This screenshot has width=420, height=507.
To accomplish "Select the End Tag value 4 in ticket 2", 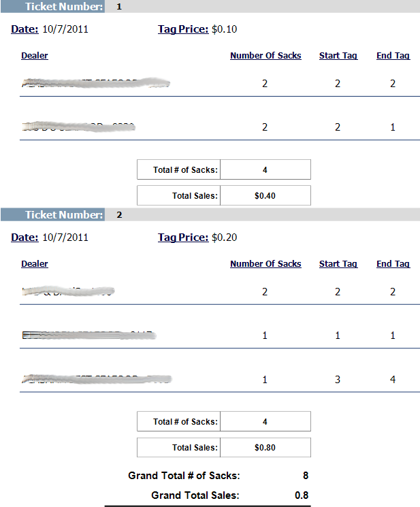I will click(393, 379).
